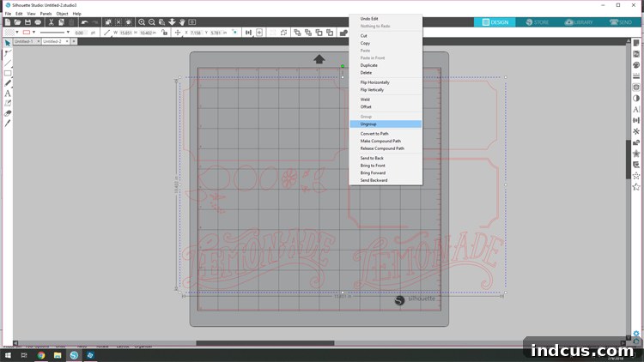Open the Replicate panel icon
644x362 pixels.
(x=636, y=131)
